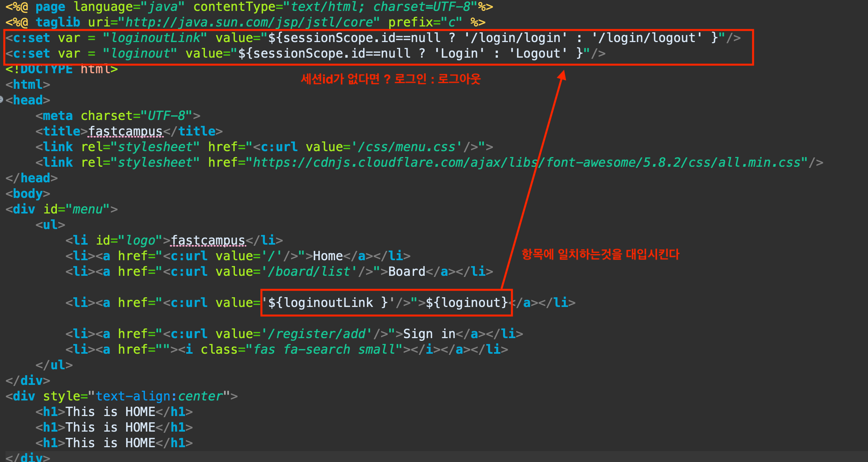Image resolution: width=868 pixels, height=462 pixels.
Task: Click the fas fa-search small class string
Action: (x=324, y=349)
